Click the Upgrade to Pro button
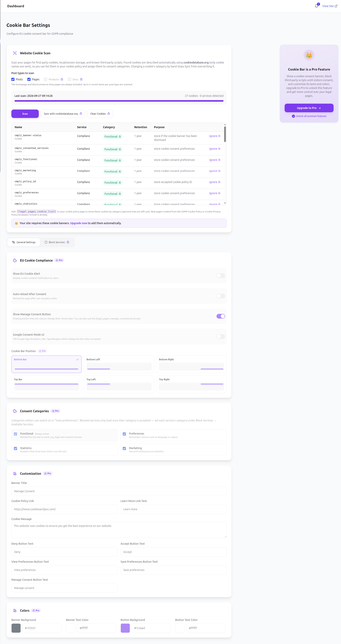 click(x=309, y=108)
